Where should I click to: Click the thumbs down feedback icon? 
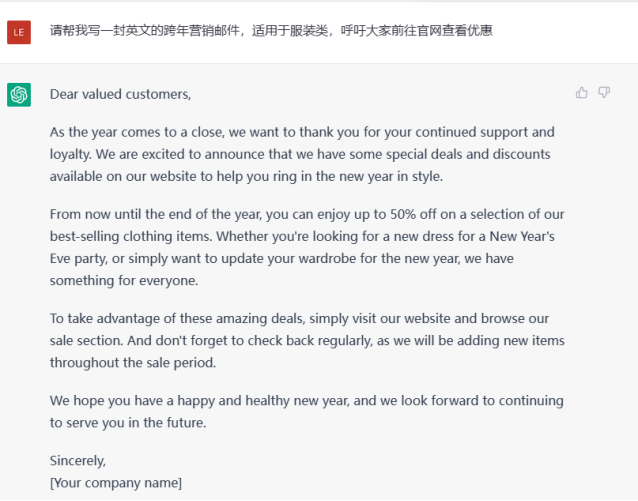tap(604, 93)
